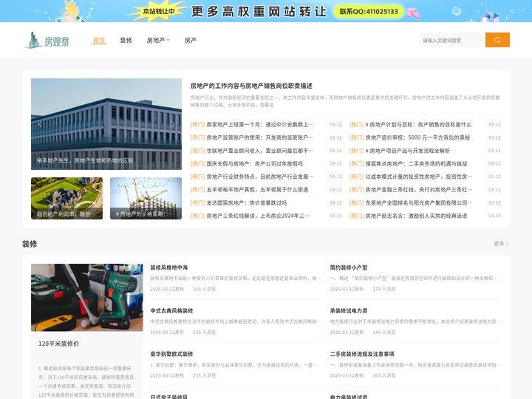Image resolution: width=532 pixels, height=399 pixels.
Task: Open the 融创地产利润率 thumbnail
Action: 66,198
